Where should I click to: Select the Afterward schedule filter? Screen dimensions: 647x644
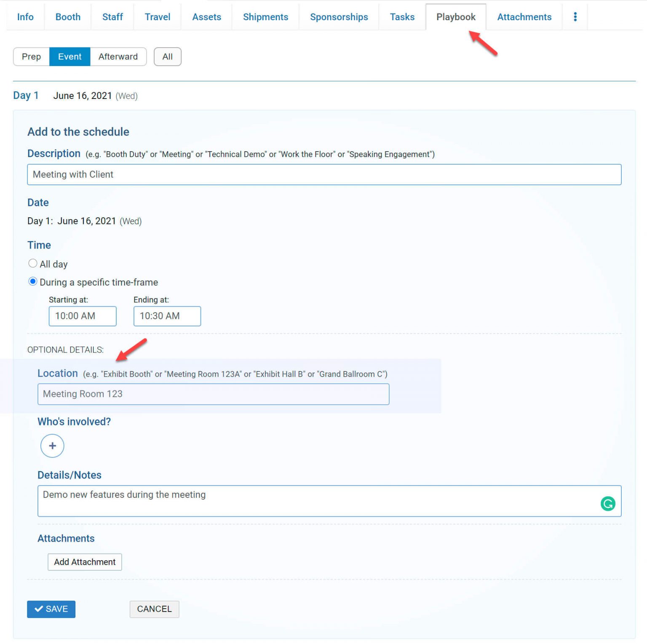click(118, 56)
